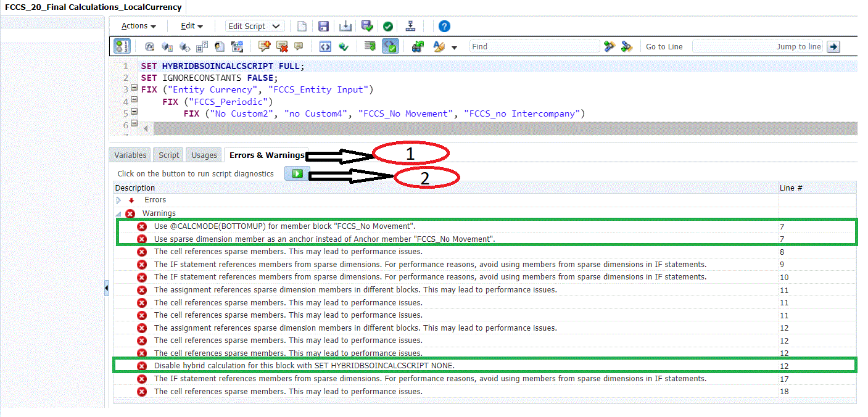The image size is (868, 417).
Task: Collapse the Warnings tree node
Action: tap(118, 213)
